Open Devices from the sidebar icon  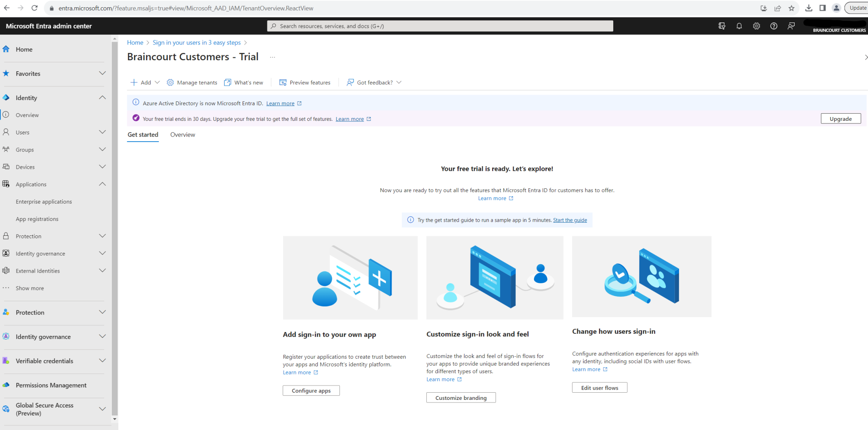[6, 167]
